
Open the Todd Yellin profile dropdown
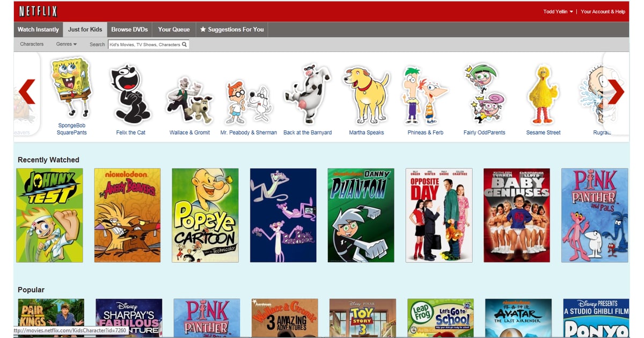558,11
